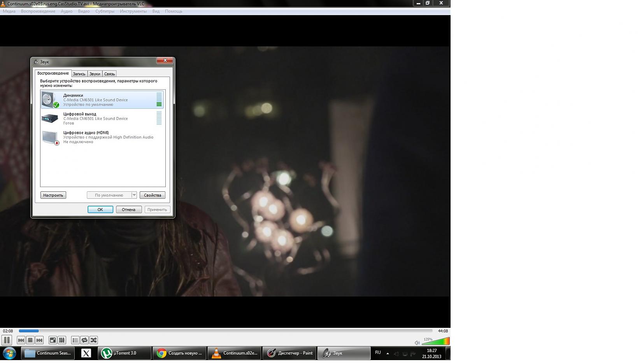Open VLC extended settings equalizer icon
This screenshot has width=642, height=364.
coord(61,340)
